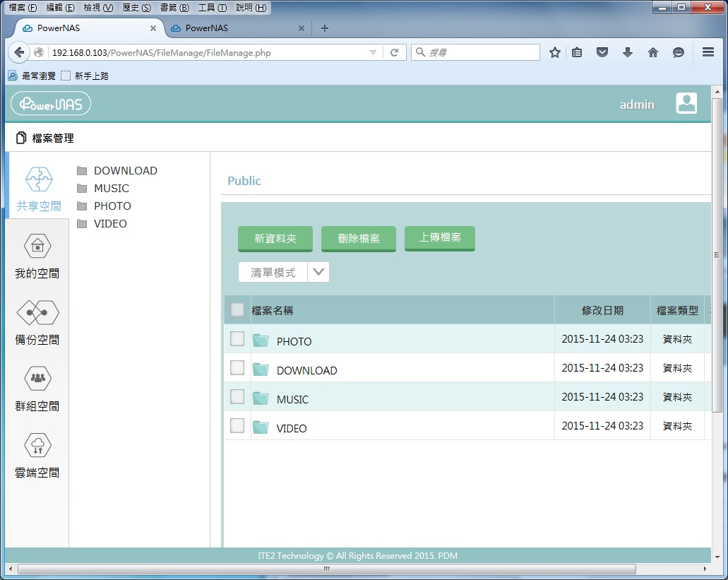Click PHOTO folder icon in the tree
The height and width of the screenshot is (580, 728).
82,206
